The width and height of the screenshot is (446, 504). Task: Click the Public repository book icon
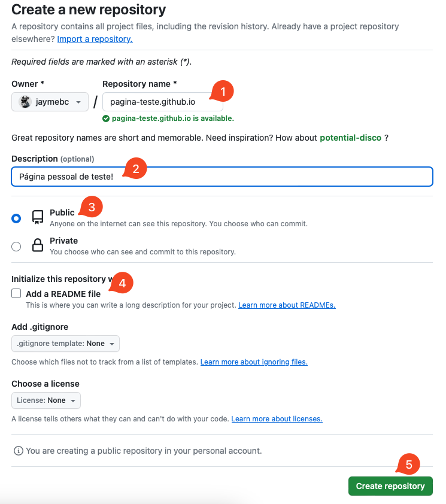coord(38,217)
